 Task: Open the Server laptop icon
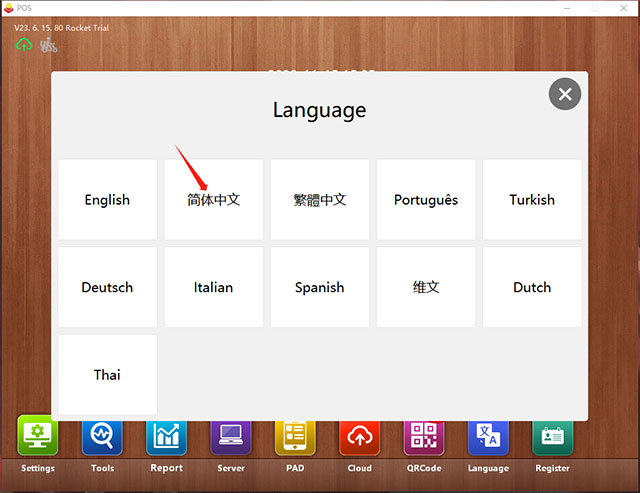(x=231, y=437)
